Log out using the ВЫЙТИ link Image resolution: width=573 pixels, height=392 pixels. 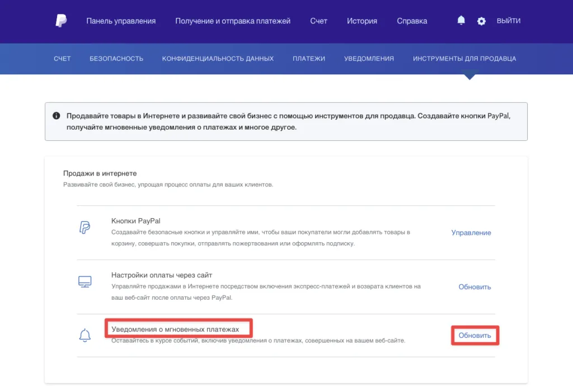[509, 21]
